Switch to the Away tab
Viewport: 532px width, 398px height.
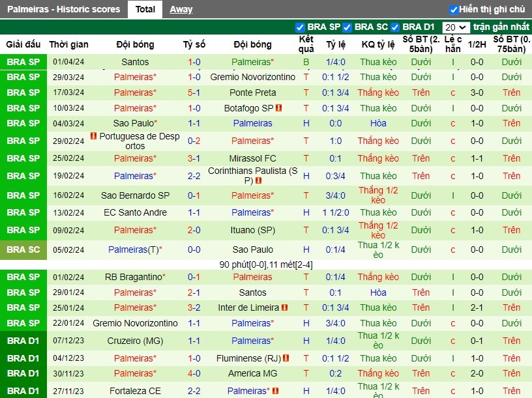pos(181,9)
